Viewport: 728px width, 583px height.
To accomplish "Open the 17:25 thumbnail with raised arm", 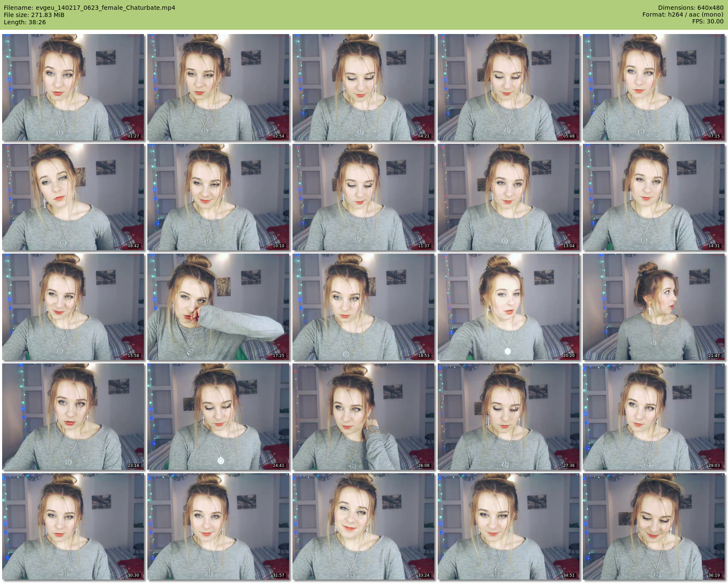I will [218, 307].
